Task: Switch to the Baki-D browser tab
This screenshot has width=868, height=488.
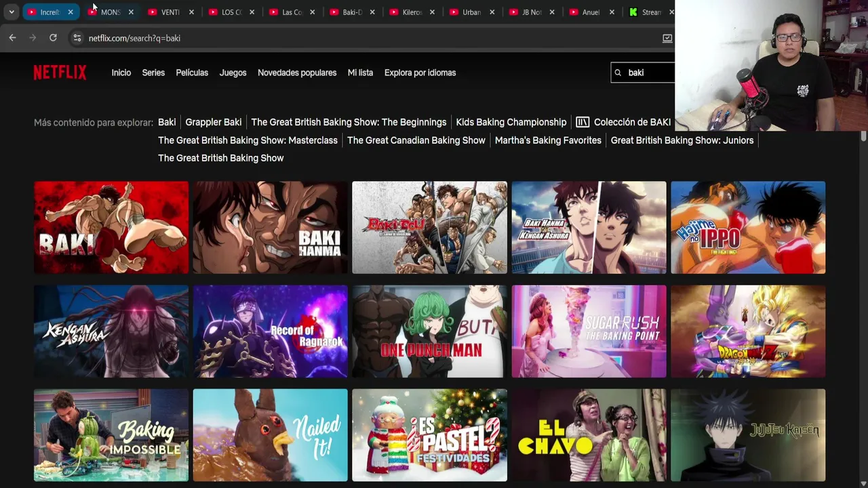Action: tap(351, 12)
